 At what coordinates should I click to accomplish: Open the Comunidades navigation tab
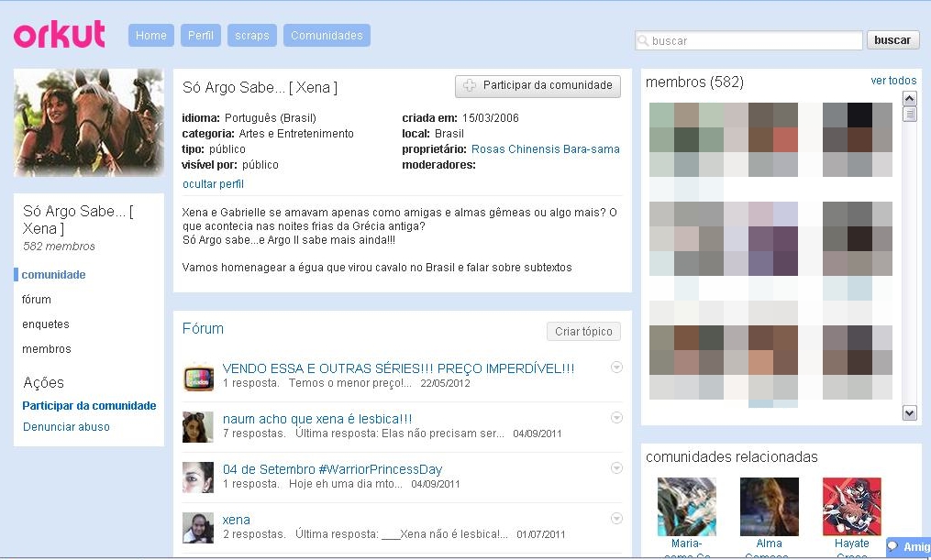(327, 36)
